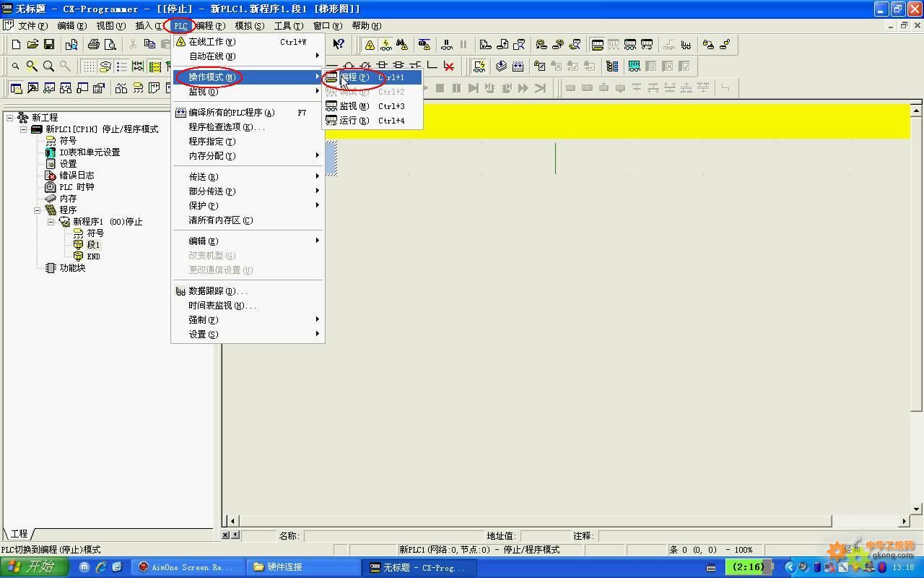
Task: Toggle Work Online with the yellow triangle button
Action: click(x=370, y=45)
